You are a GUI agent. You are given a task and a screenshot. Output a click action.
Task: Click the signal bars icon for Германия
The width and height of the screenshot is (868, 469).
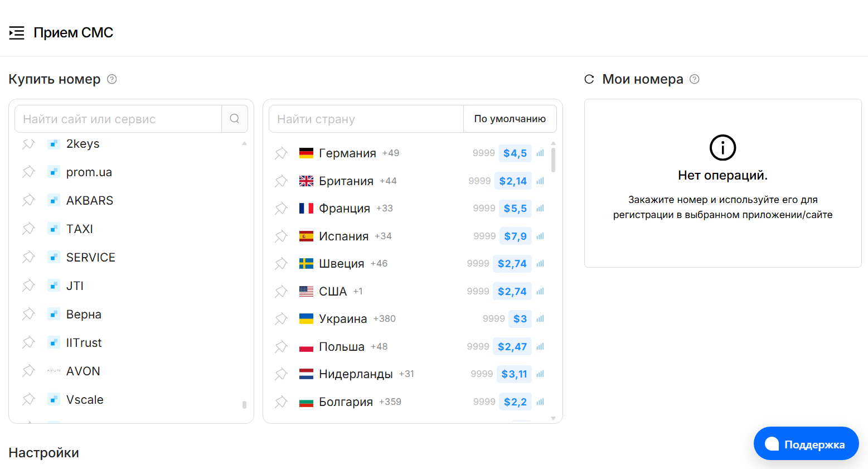[x=540, y=153]
